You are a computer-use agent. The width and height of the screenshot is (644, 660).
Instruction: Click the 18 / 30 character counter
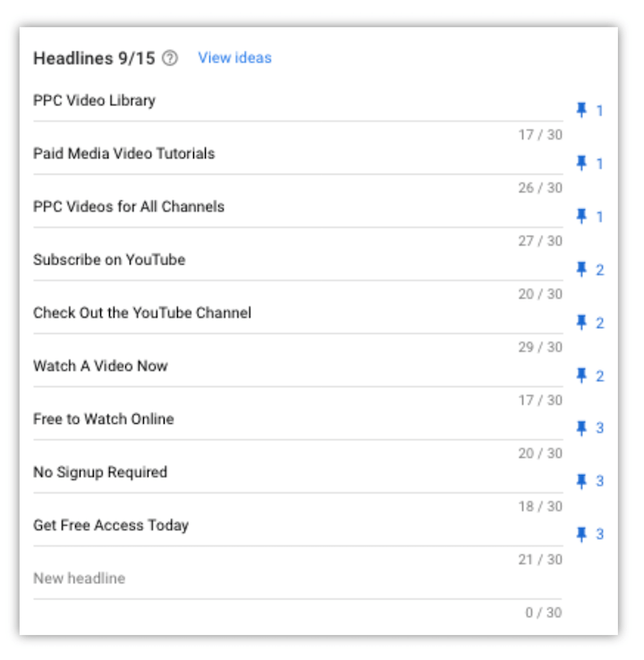(540, 506)
